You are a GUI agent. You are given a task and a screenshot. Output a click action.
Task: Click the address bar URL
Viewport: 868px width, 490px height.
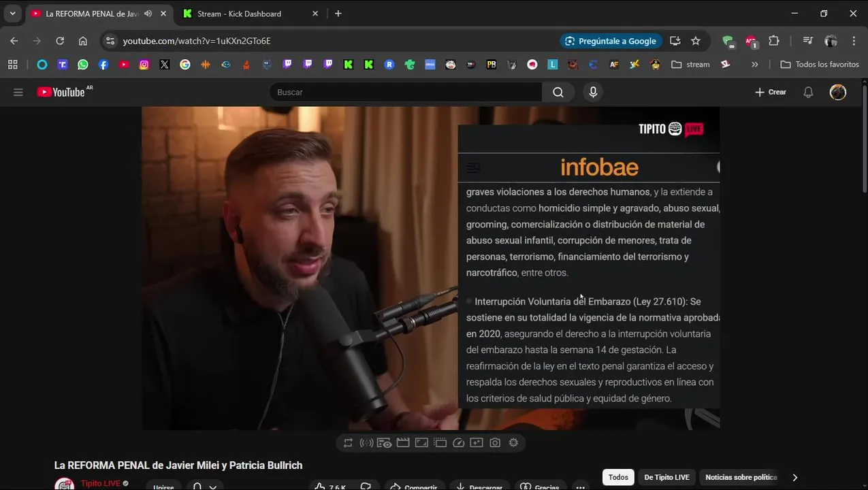pos(197,41)
